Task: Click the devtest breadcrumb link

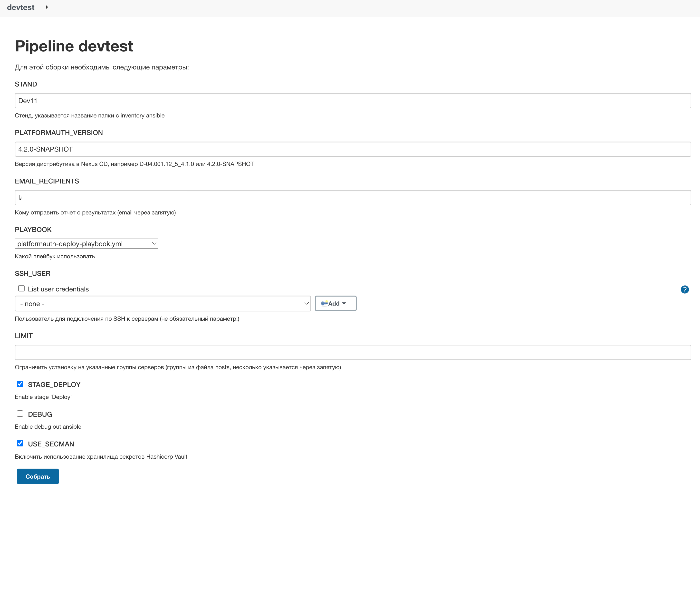Action: click(21, 7)
